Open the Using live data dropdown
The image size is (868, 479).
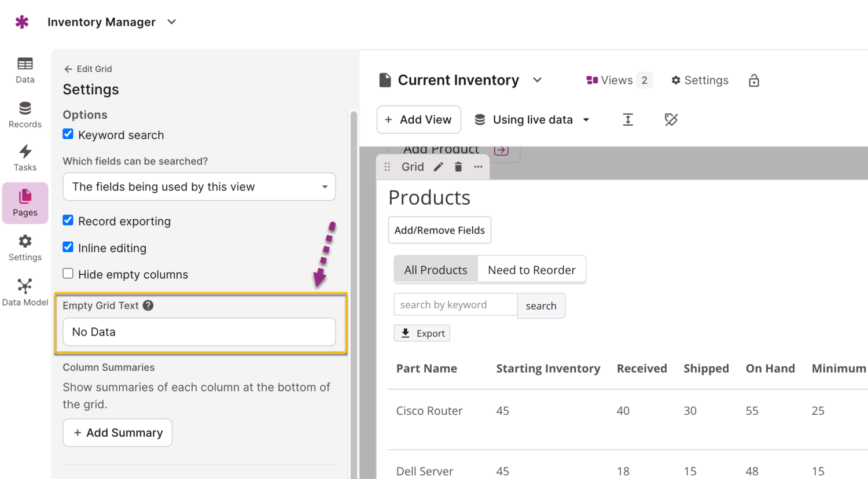[532, 120]
